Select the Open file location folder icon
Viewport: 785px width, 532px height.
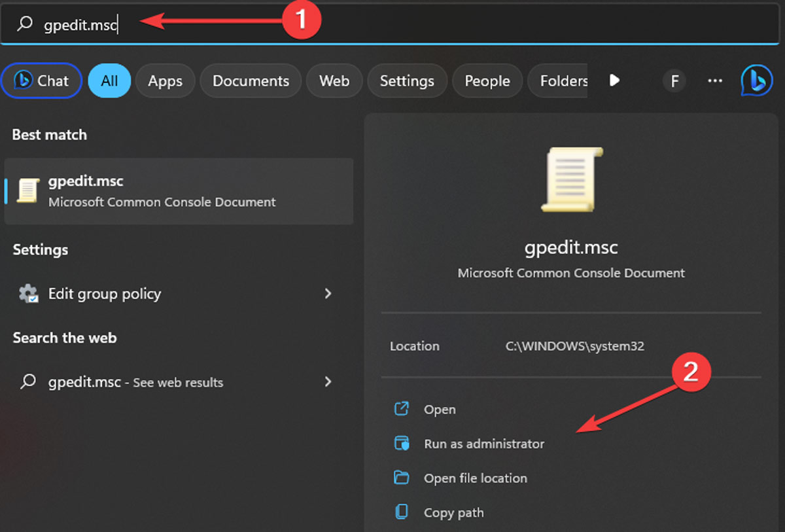click(x=401, y=478)
